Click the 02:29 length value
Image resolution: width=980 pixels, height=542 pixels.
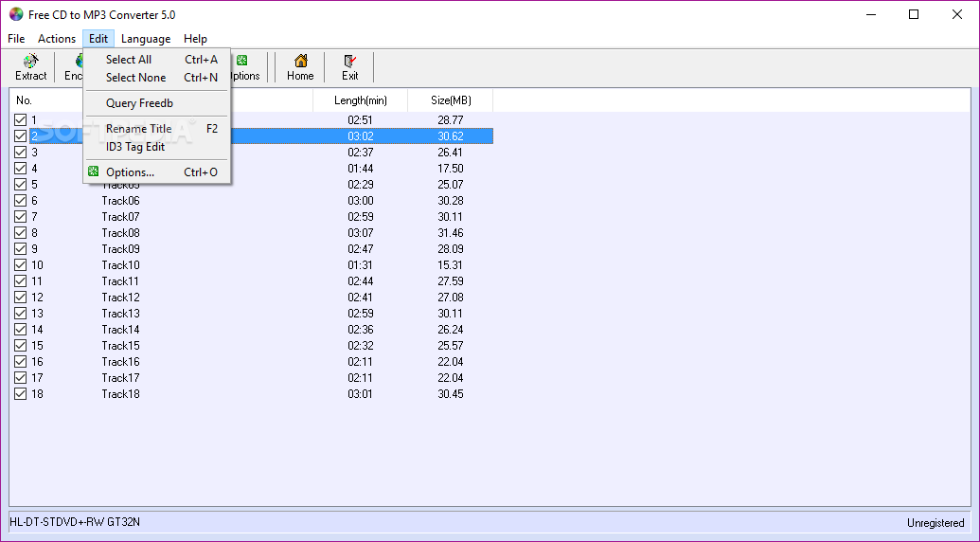click(361, 185)
